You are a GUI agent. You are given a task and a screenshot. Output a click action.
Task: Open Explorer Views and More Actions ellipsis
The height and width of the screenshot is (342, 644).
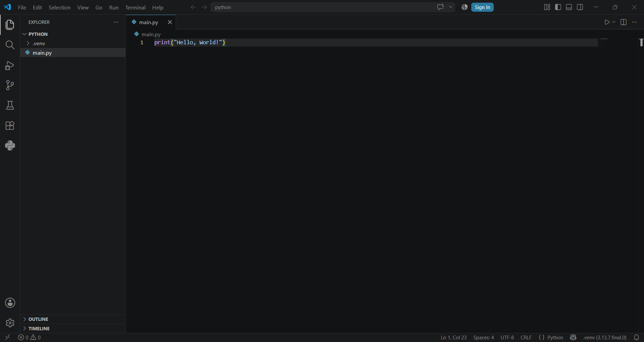coord(116,22)
